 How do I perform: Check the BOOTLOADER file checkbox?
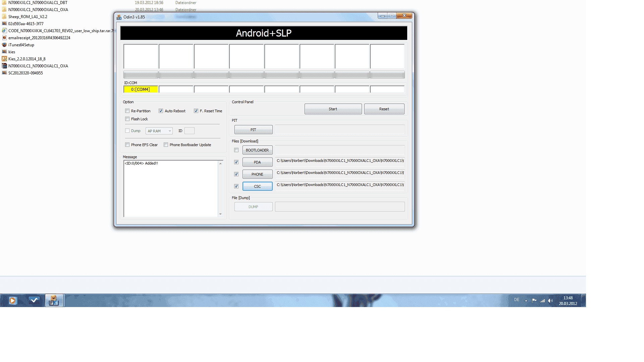[236, 150]
